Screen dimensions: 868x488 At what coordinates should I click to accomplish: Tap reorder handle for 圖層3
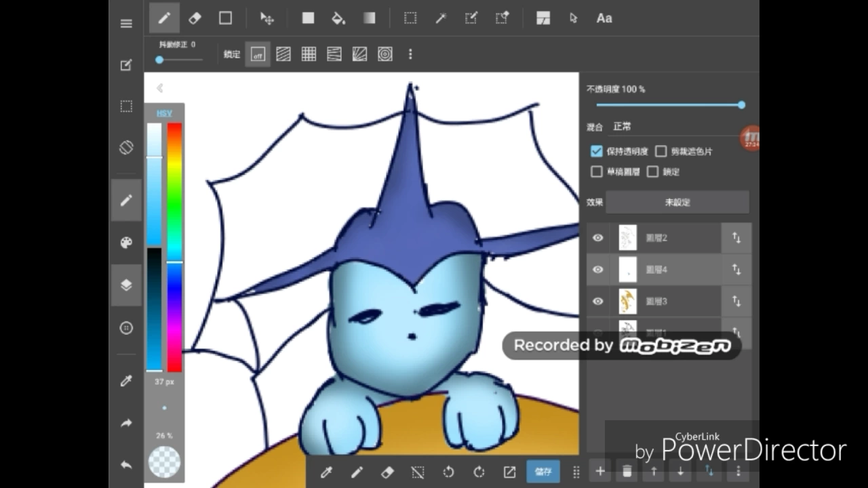[736, 301]
